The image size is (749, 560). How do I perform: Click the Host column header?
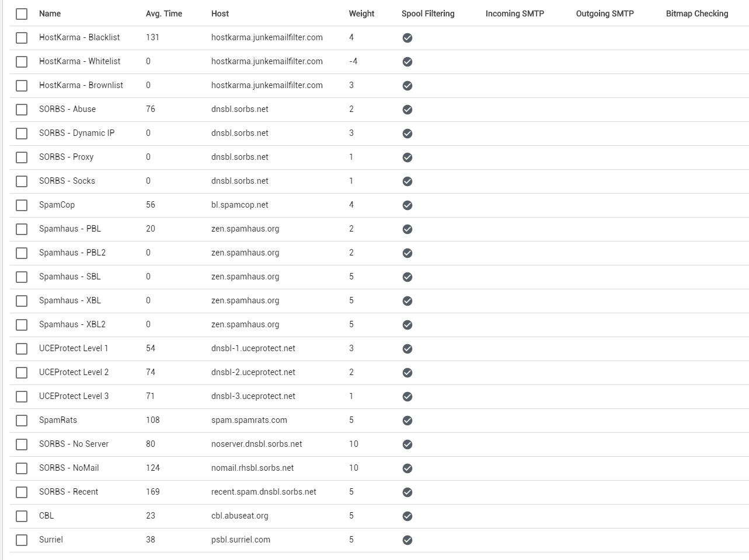(220, 13)
